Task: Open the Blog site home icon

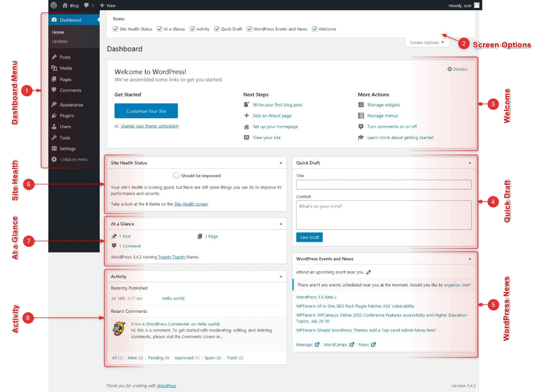Action: click(65, 6)
